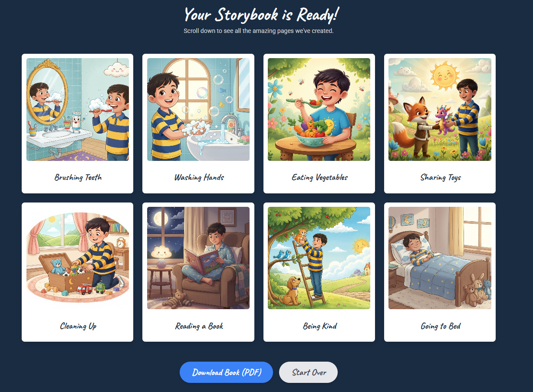Select the Eating Vegetables caption
533x392 pixels.
[319, 177]
